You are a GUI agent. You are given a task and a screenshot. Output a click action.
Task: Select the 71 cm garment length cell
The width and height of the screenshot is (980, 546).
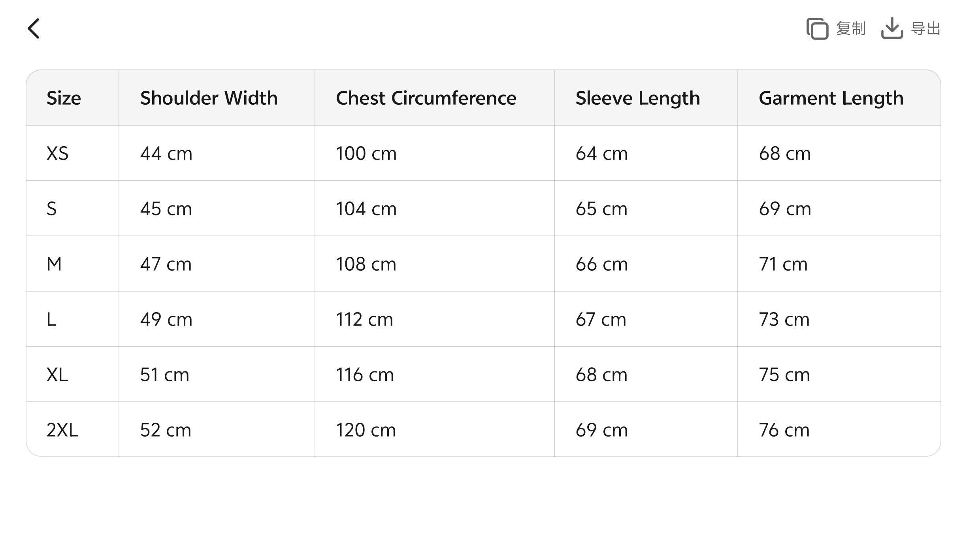pyautogui.click(x=783, y=264)
